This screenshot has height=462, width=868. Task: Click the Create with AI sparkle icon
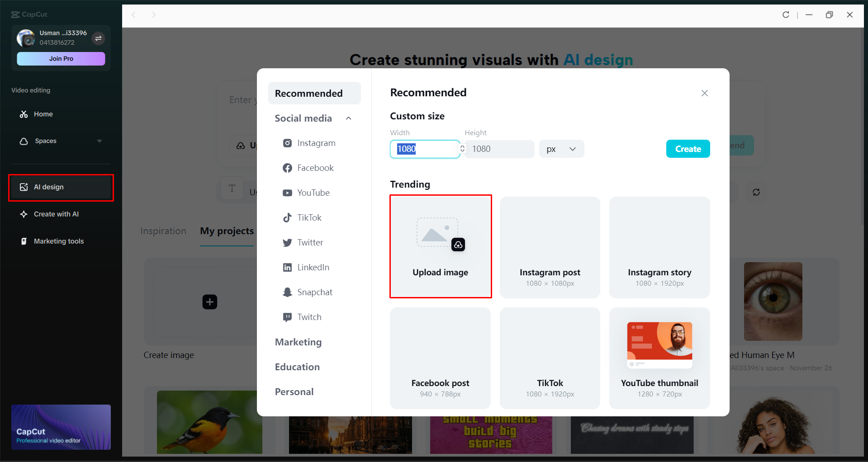click(x=24, y=214)
